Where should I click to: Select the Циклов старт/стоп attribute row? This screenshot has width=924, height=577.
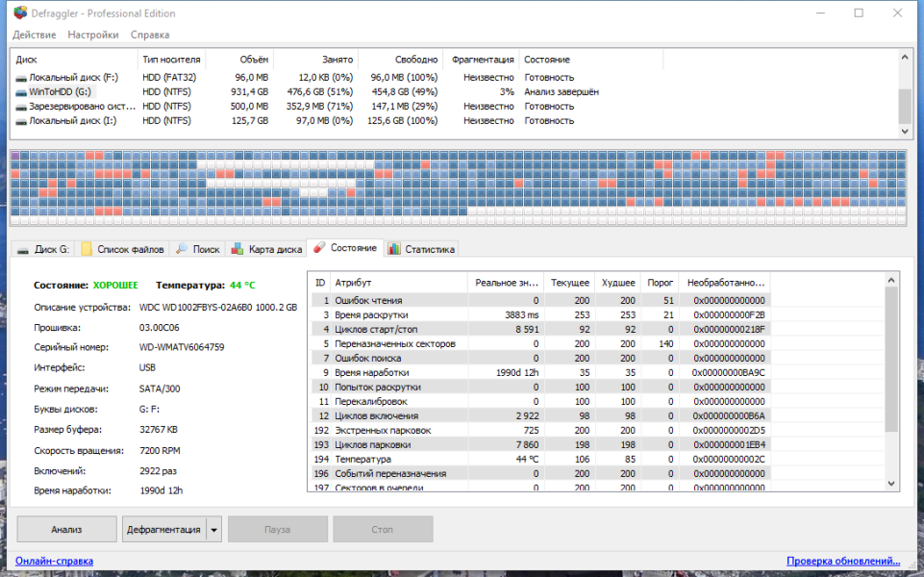[540, 330]
